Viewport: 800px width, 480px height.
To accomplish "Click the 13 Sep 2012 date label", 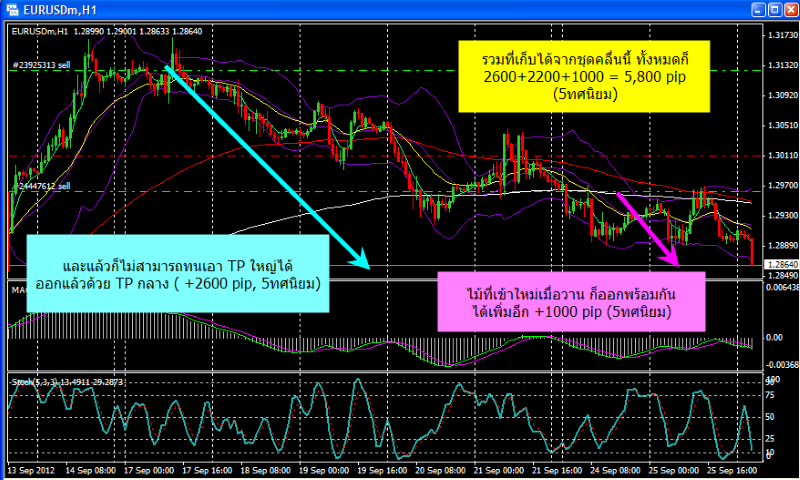I will [31, 470].
